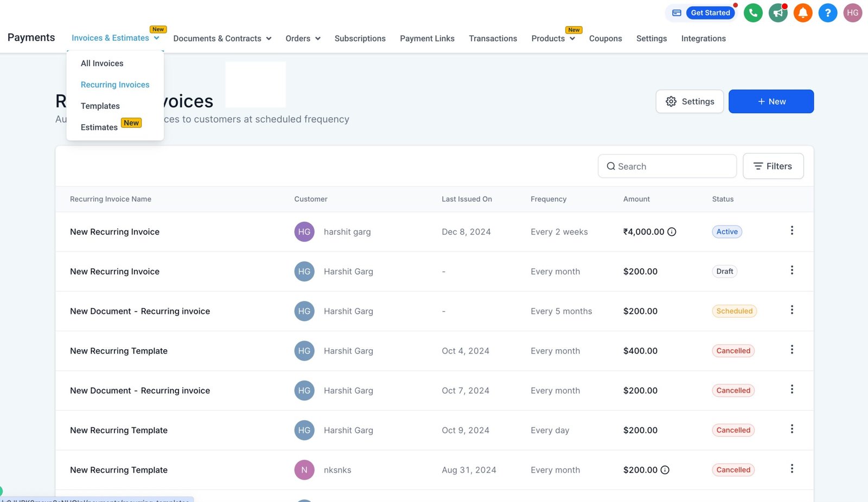Expand the Documents & Contracts dropdown
The image size is (868, 502).
pos(222,38)
